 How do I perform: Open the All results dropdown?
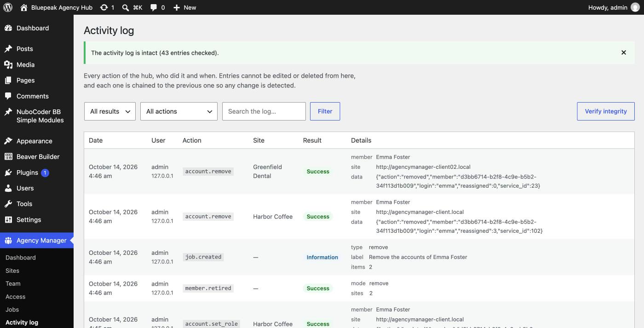click(110, 111)
